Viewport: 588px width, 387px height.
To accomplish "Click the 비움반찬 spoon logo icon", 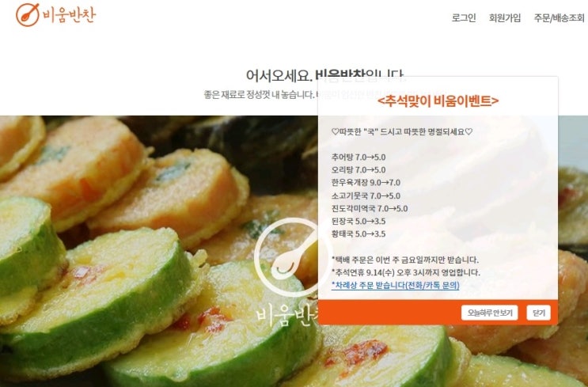I will click(28, 14).
